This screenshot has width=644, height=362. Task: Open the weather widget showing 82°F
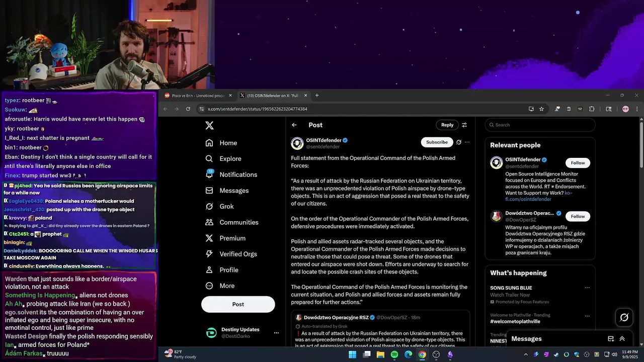(180, 354)
